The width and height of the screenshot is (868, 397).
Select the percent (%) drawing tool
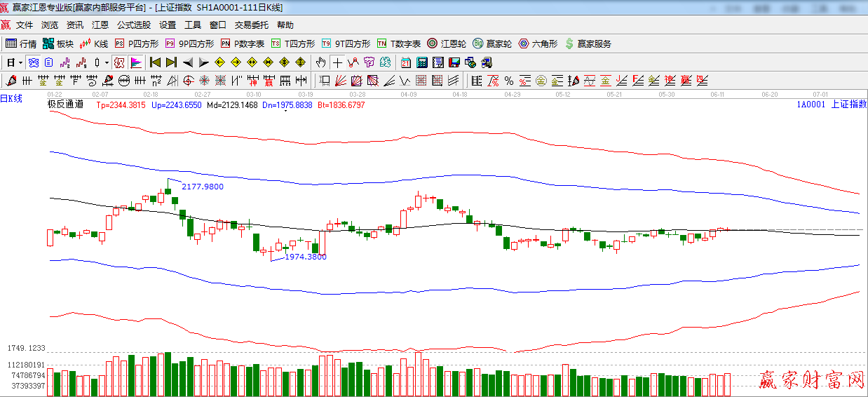pos(509,80)
